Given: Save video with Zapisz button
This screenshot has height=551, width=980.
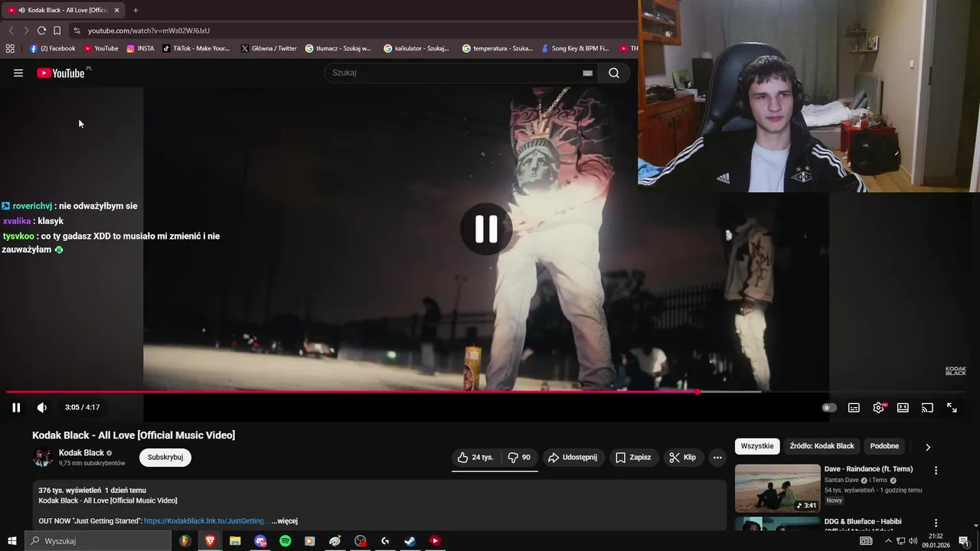Looking at the screenshot, I should click(x=633, y=458).
